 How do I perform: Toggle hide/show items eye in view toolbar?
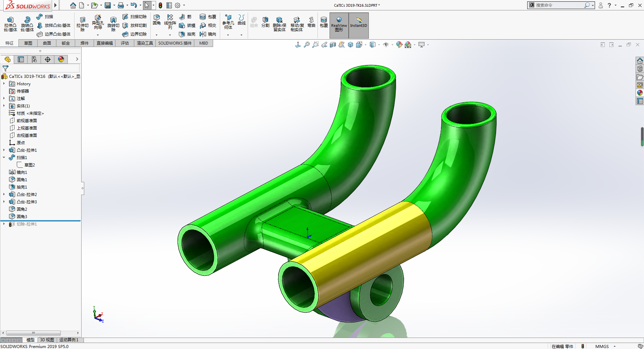386,45
